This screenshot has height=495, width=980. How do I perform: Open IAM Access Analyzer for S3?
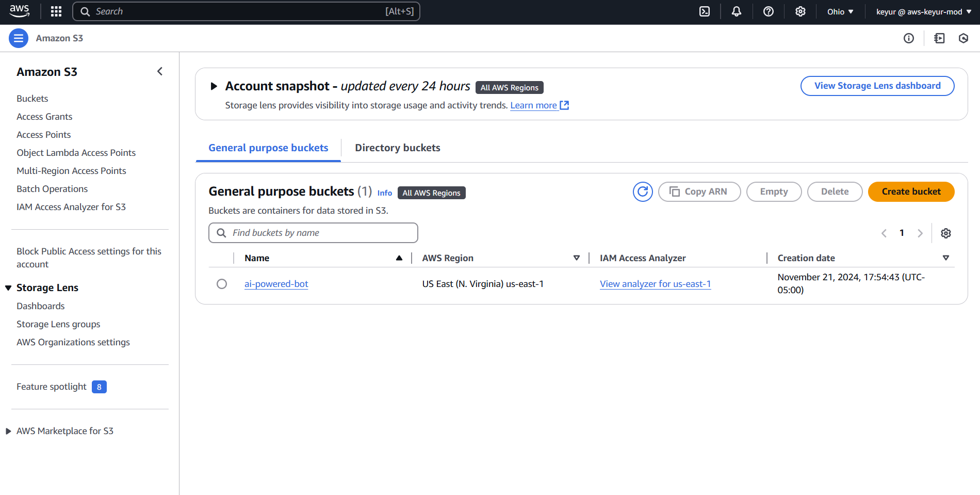point(71,207)
